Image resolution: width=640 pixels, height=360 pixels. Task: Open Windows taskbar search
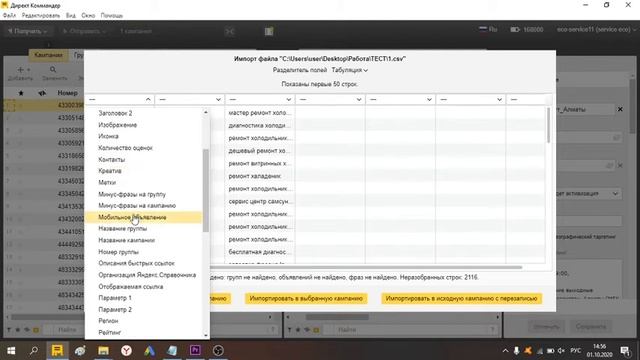tap(34, 351)
